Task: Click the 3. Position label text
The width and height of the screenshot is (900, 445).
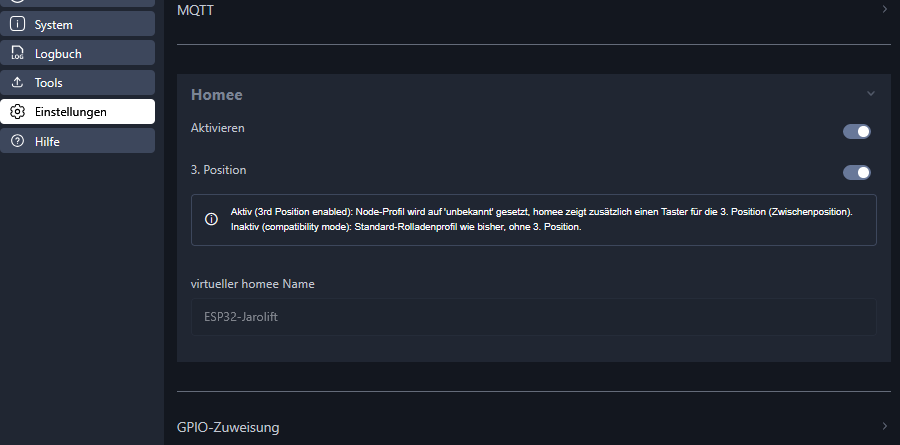Action: (x=218, y=170)
